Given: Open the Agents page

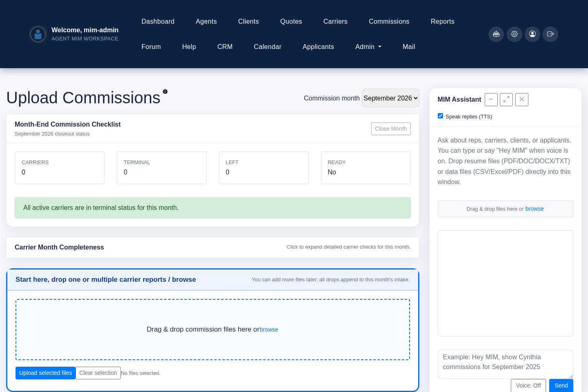Looking at the screenshot, I should 206,22.
